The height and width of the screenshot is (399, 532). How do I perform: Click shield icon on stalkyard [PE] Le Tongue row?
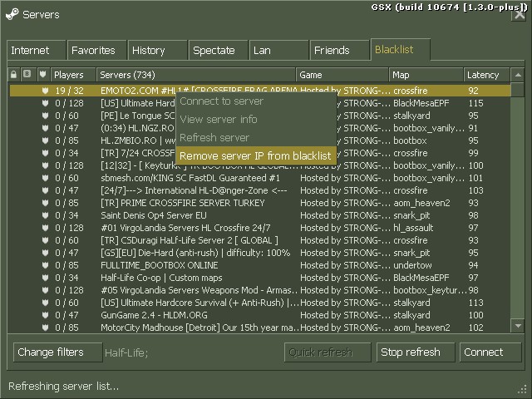(45, 116)
